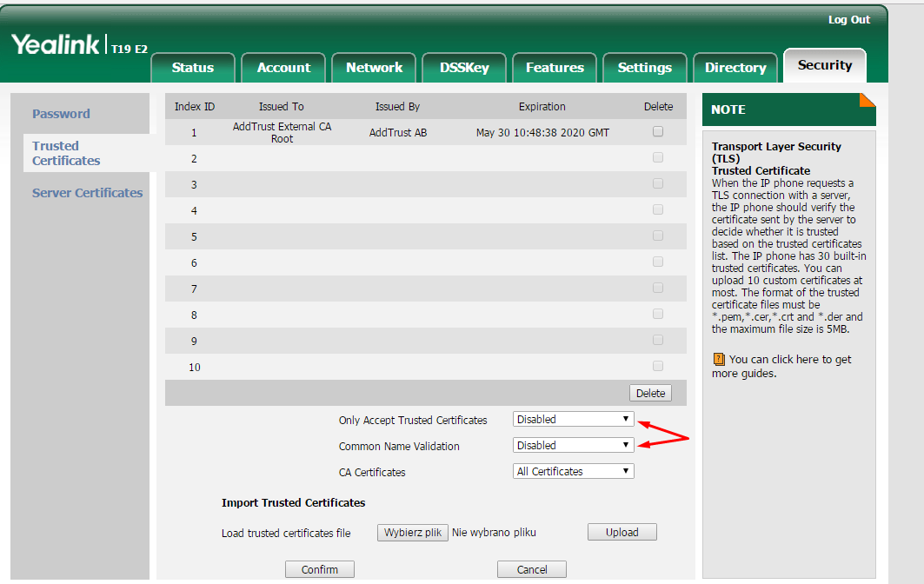Check the delete box for certificate 1

[658, 132]
